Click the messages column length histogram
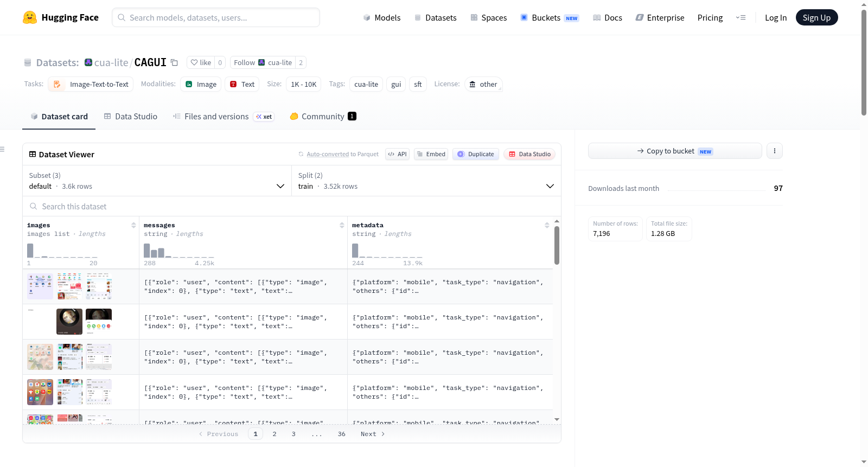 tap(179, 251)
